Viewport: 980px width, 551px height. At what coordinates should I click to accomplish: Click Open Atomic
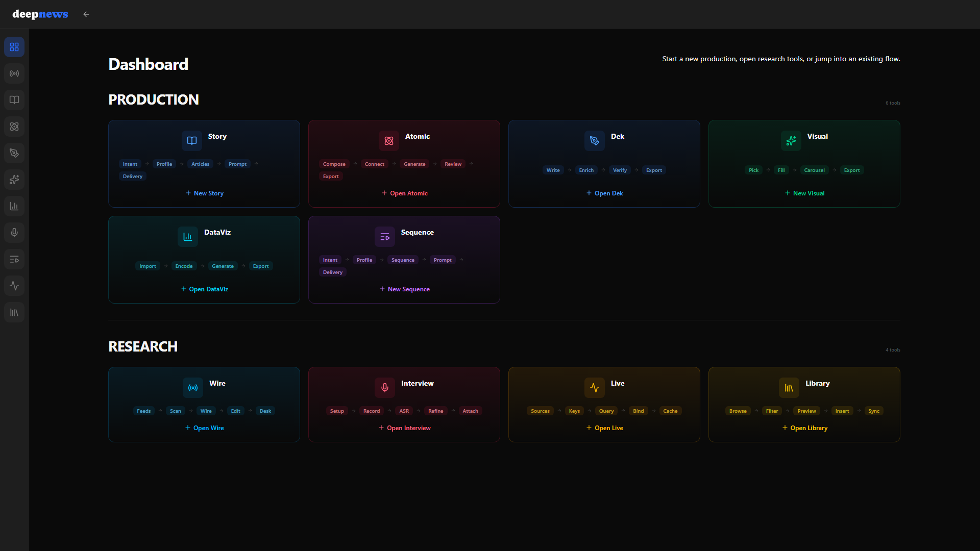tap(404, 193)
